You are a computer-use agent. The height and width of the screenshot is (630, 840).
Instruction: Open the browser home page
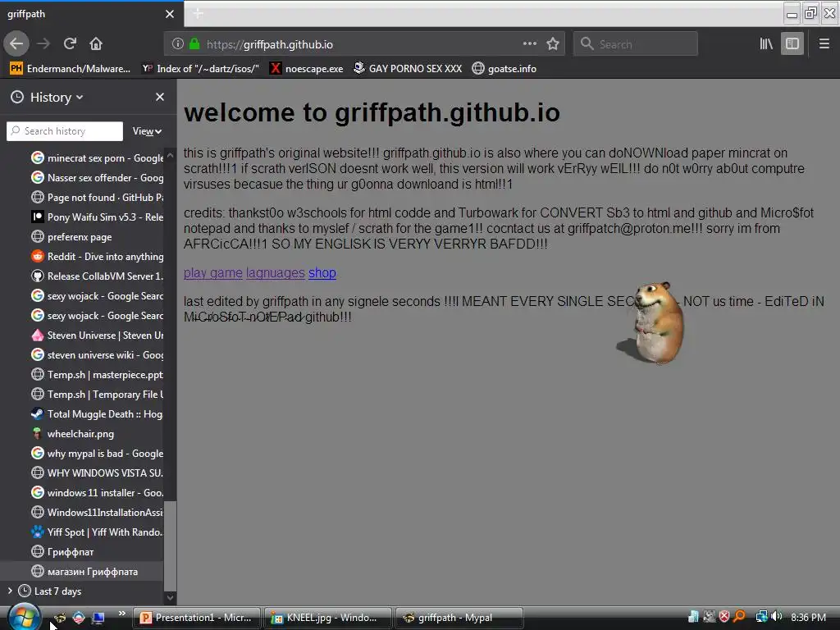[96, 43]
